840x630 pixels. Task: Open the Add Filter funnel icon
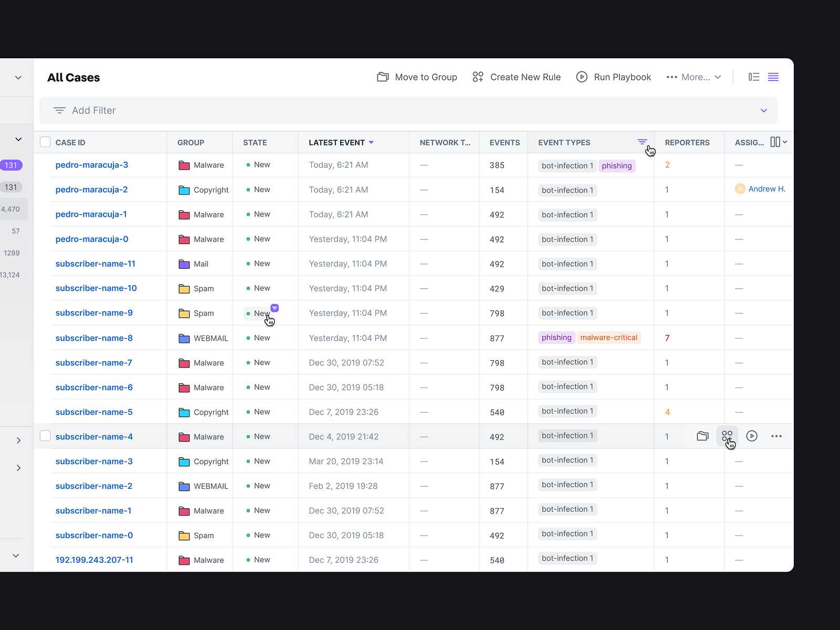pyautogui.click(x=60, y=110)
